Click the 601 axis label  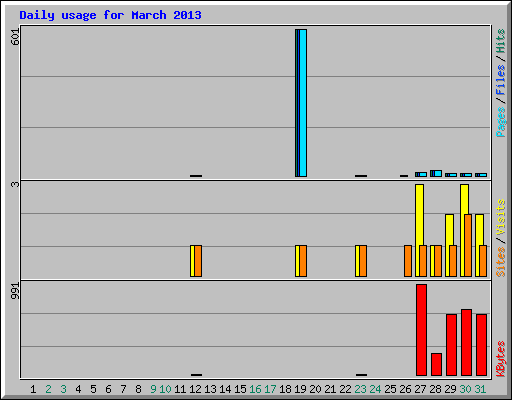[x=15, y=37]
